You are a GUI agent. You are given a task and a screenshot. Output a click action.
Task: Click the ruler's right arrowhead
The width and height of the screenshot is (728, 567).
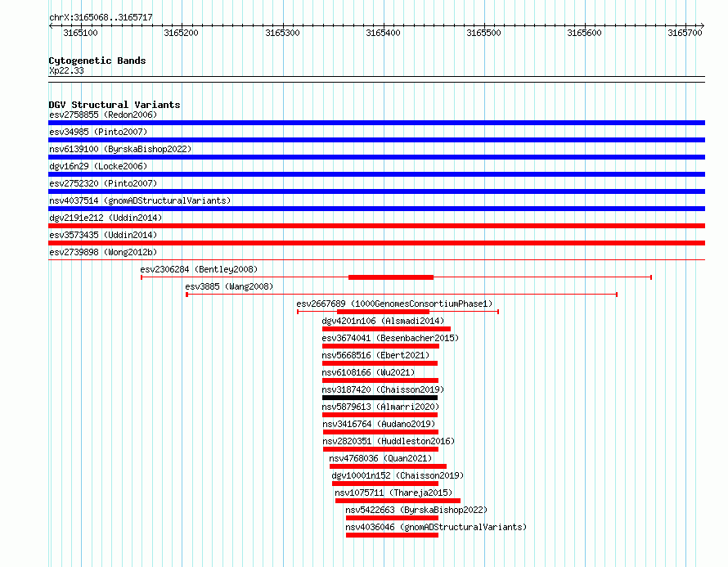703,25
